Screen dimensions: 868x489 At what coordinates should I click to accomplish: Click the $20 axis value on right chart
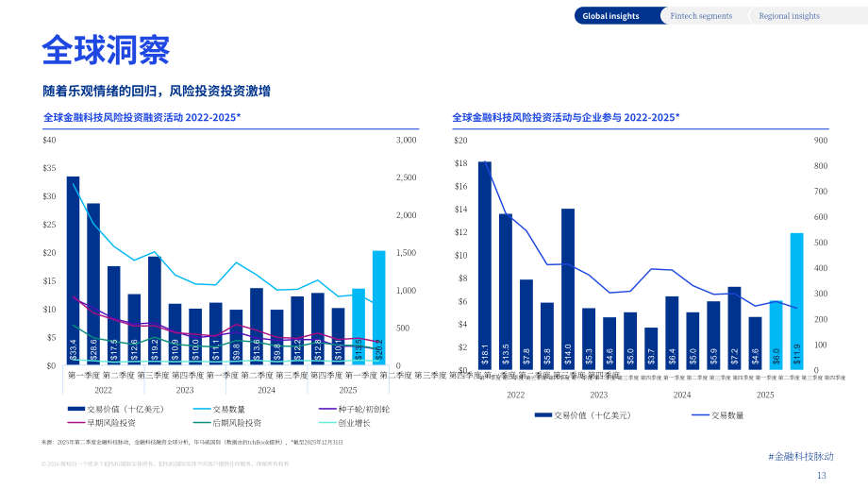(x=460, y=141)
